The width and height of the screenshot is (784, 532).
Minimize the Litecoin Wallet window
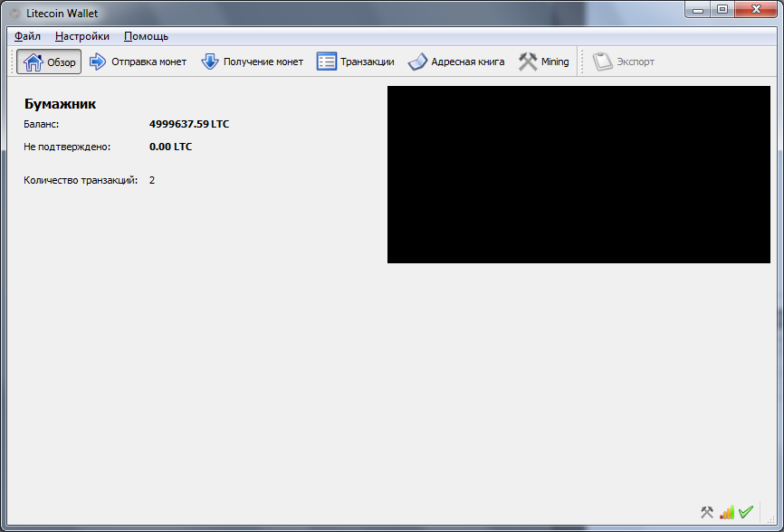(x=698, y=9)
